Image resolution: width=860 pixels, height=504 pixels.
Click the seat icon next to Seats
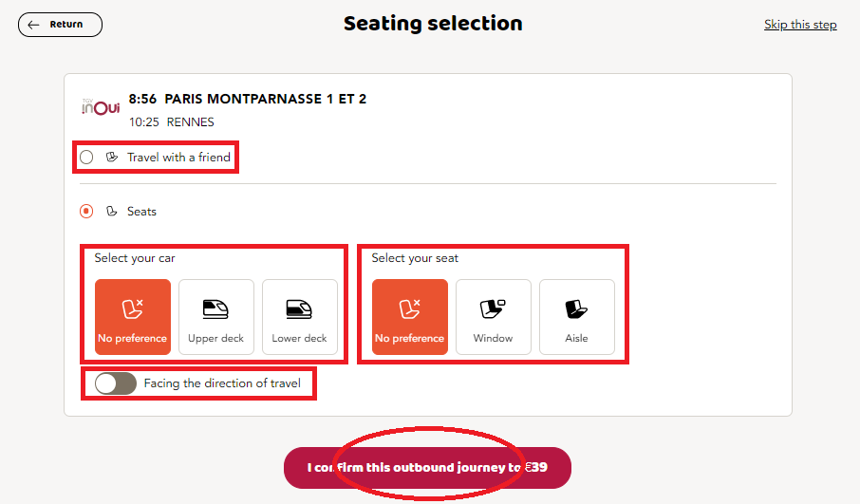[x=112, y=211]
